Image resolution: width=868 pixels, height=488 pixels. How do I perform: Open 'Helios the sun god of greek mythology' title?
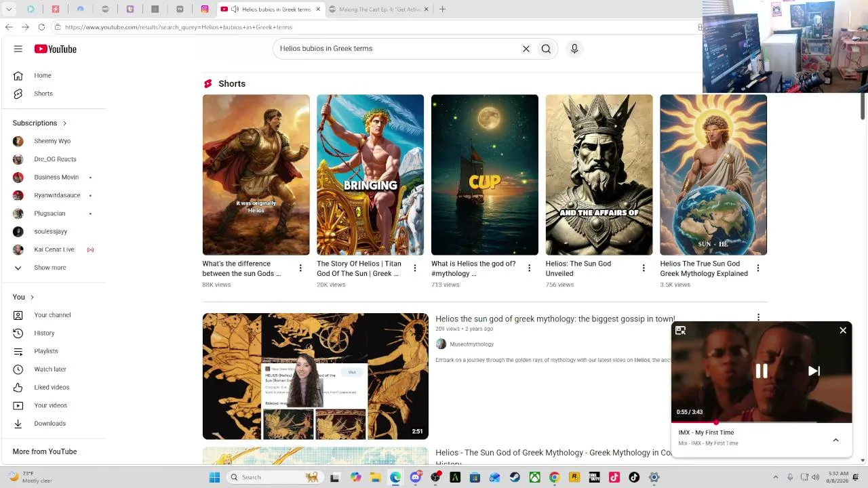click(555, 319)
